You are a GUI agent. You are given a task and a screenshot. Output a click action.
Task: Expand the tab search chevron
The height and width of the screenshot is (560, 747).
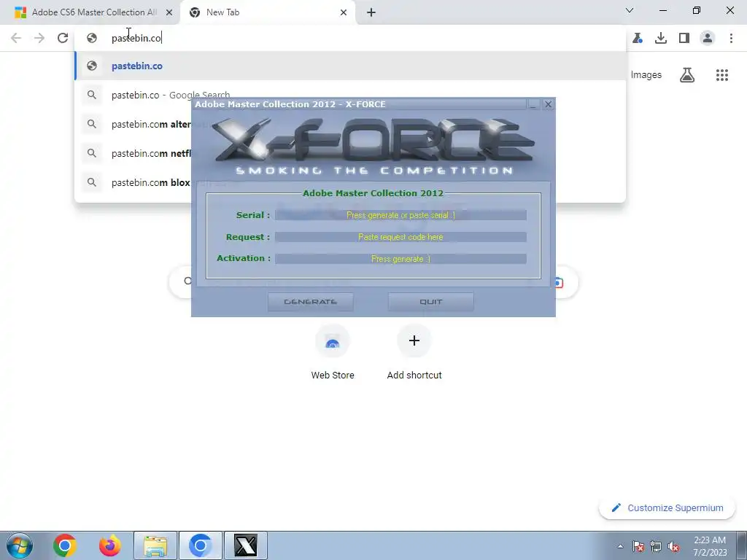click(x=630, y=10)
